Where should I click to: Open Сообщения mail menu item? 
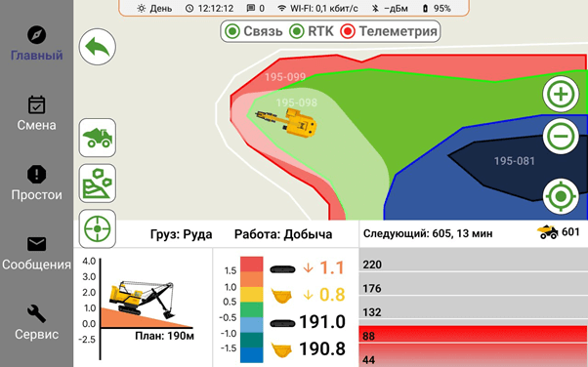(x=36, y=253)
